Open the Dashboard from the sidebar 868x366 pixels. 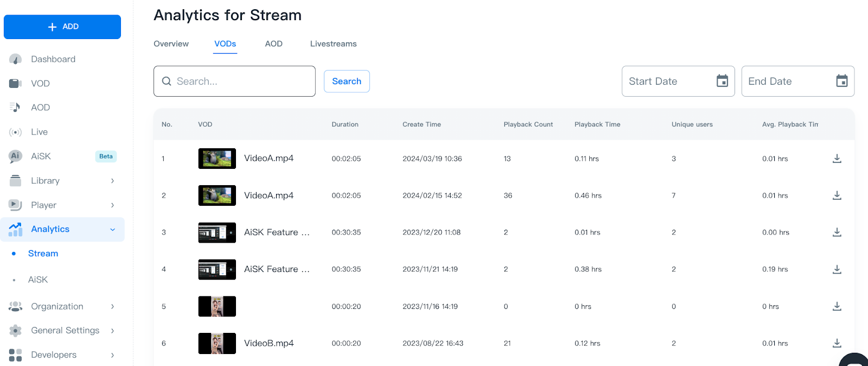click(x=53, y=59)
